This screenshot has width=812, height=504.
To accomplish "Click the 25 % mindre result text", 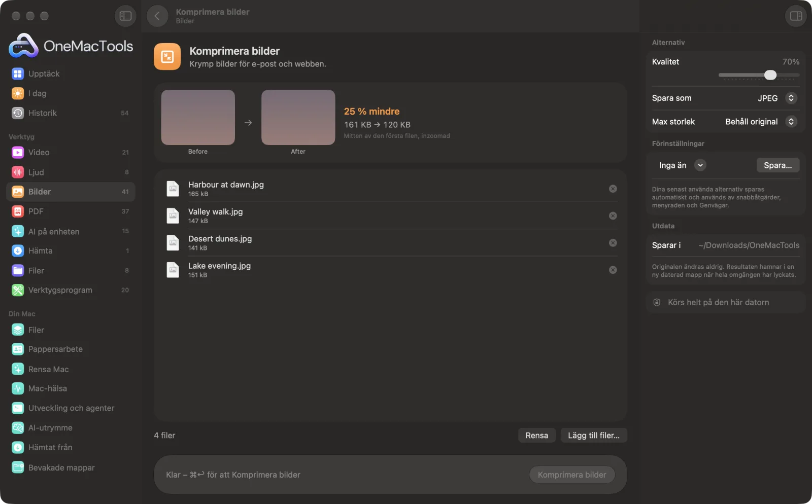I will (x=372, y=112).
